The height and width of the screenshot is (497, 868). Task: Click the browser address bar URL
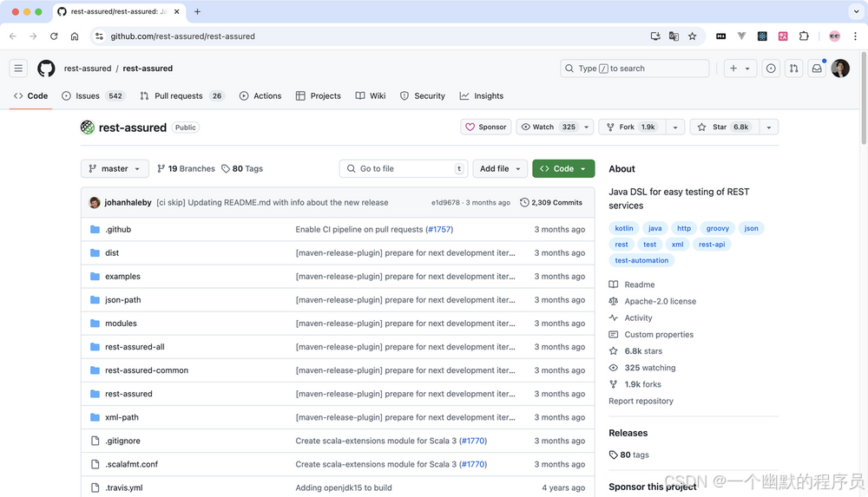[x=182, y=36]
